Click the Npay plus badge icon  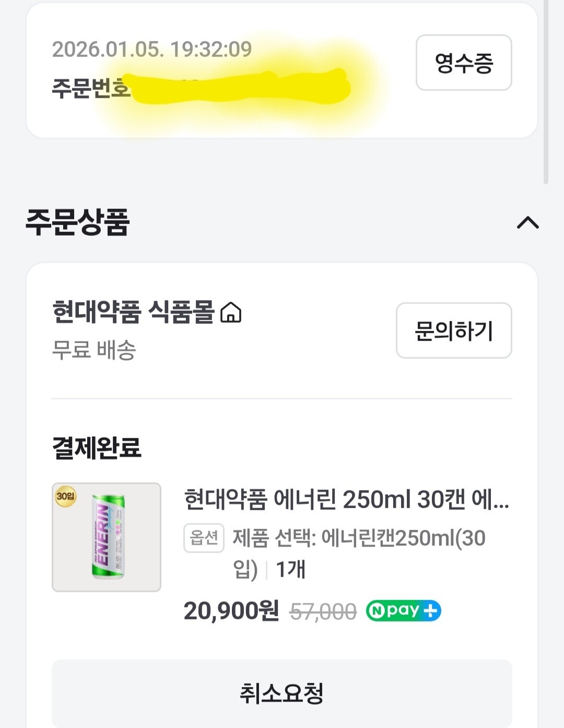tap(403, 610)
